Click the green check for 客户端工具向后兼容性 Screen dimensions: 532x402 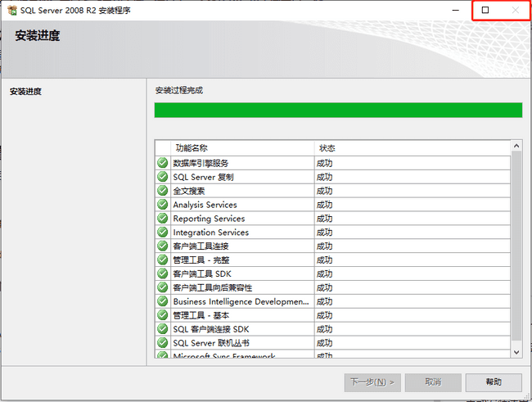pyautogui.click(x=163, y=287)
